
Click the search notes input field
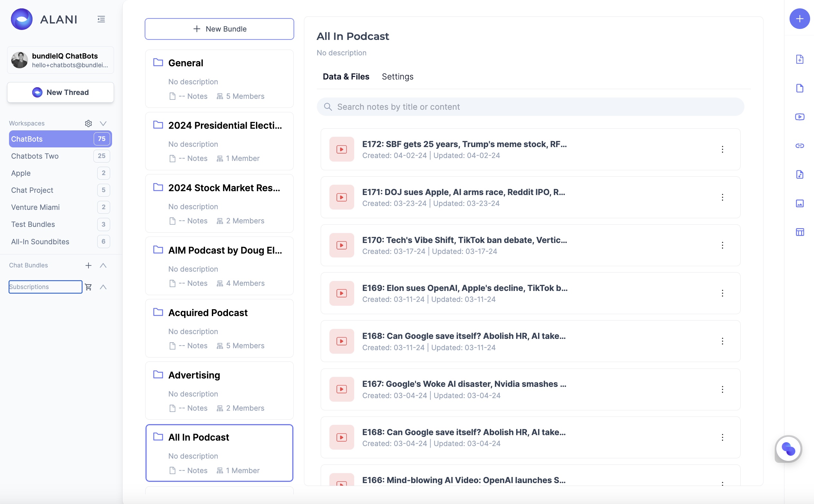tap(530, 107)
